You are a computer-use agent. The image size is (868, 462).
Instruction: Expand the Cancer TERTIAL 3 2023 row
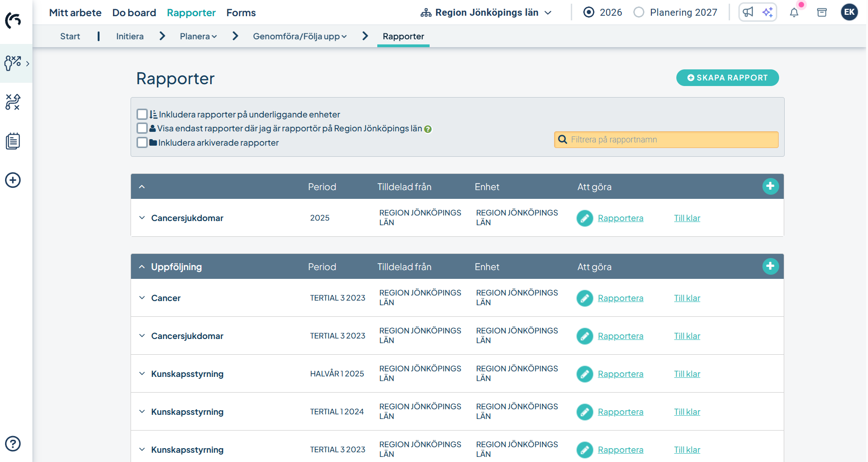142,298
